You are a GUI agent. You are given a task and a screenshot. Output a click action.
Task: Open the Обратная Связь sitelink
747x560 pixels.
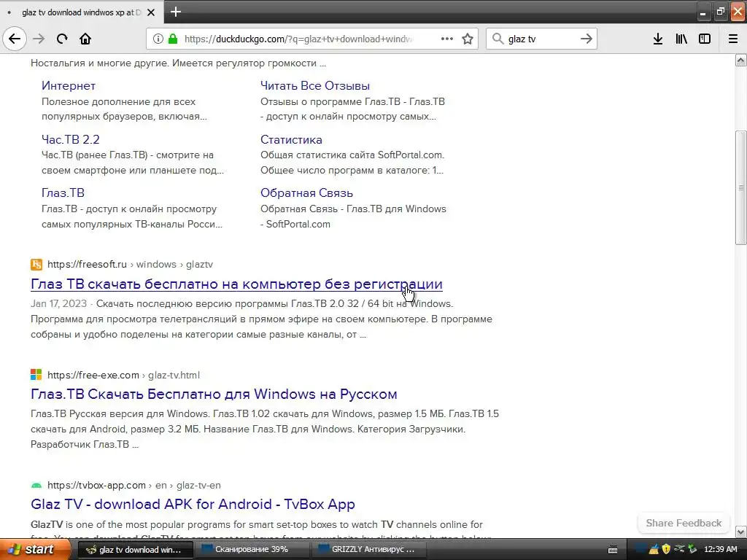coord(306,192)
